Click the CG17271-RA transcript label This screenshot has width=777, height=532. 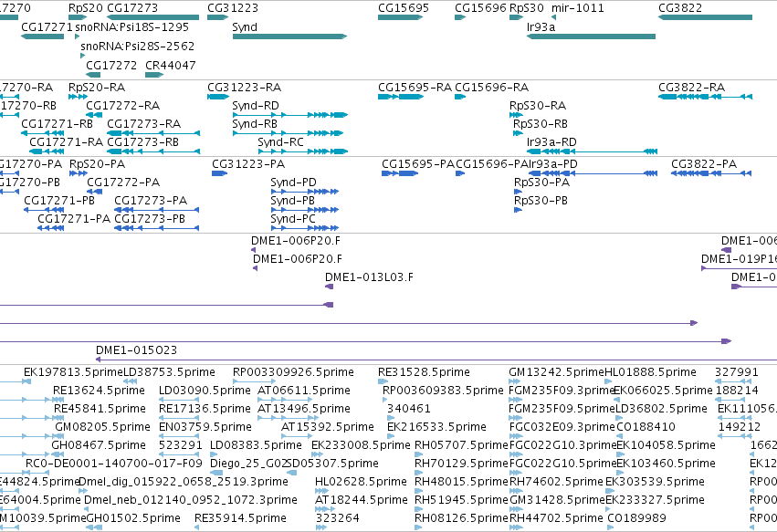(67, 142)
